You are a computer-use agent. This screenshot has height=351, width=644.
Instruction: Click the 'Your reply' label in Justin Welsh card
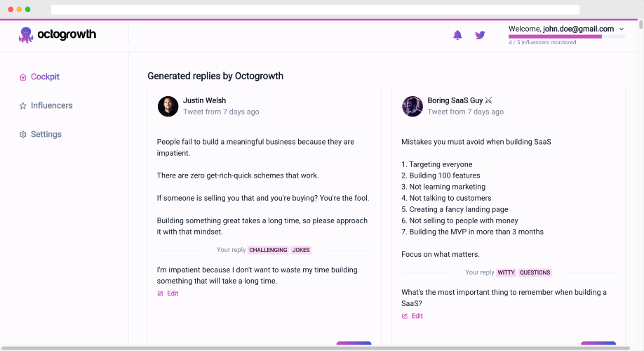pyautogui.click(x=231, y=250)
